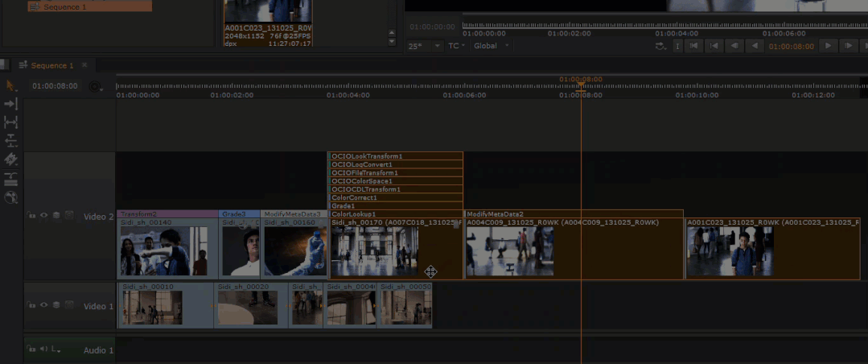Image resolution: width=868 pixels, height=364 pixels.
Task: Click the Video 1 track blend layers icon
Action: point(56,305)
